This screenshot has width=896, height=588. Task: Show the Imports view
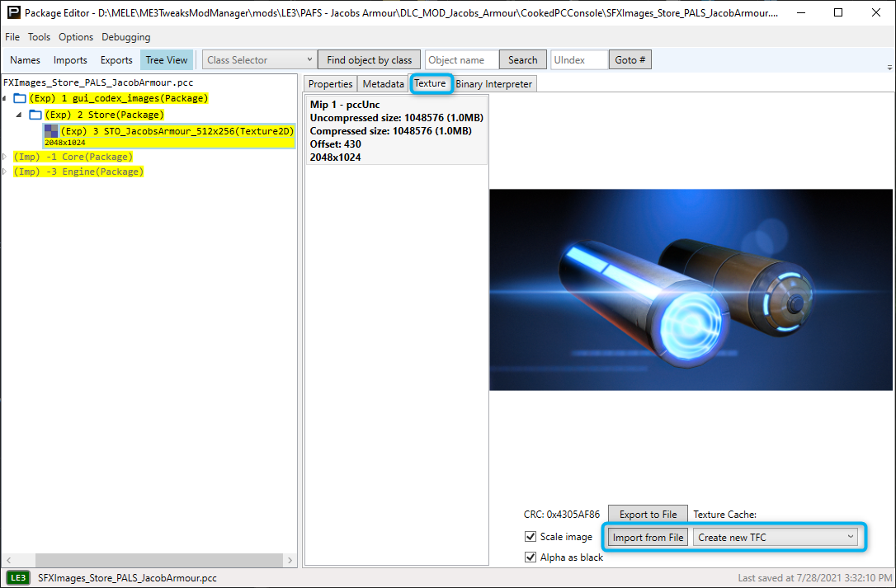70,60
